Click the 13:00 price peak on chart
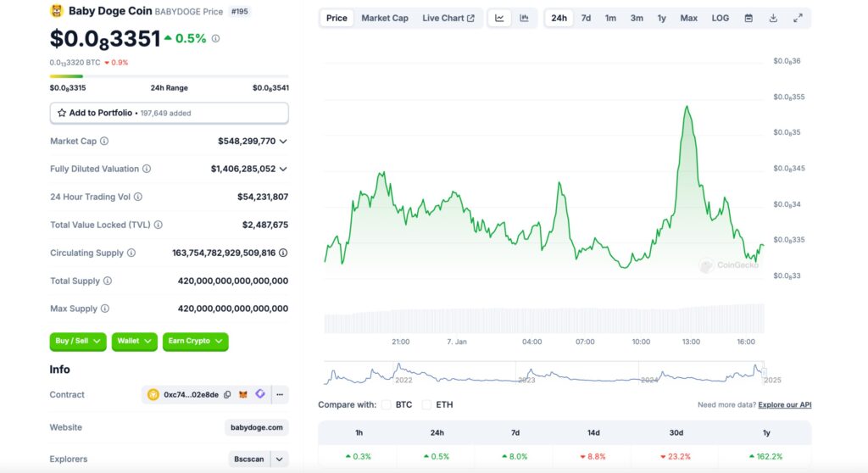This screenshot has height=473, width=868. click(x=687, y=107)
